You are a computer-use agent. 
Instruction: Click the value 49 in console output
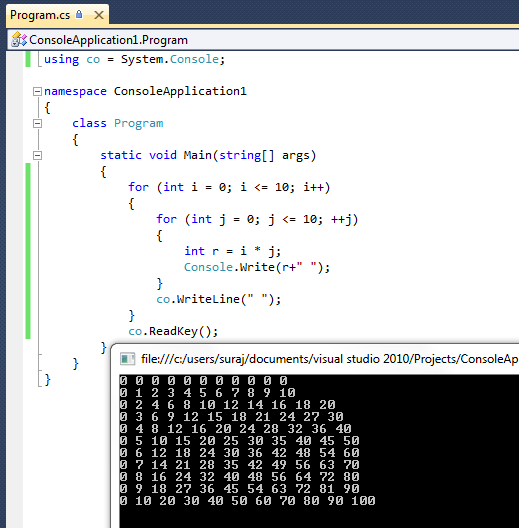pyautogui.click(x=279, y=465)
